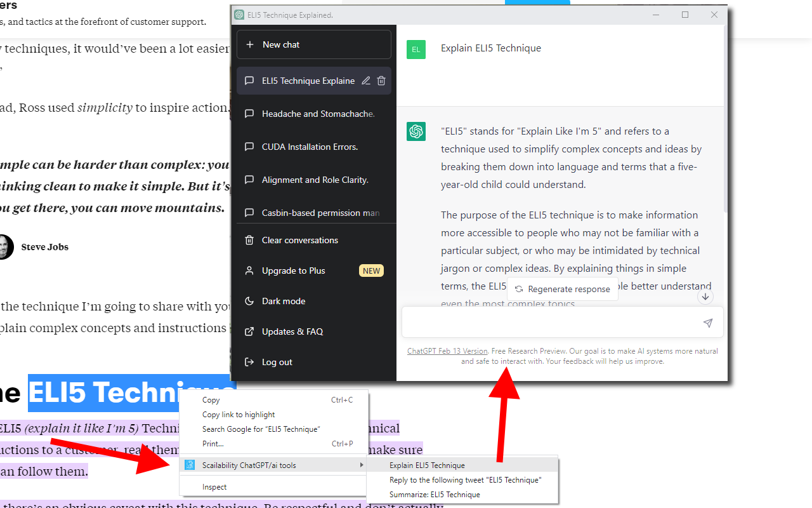
Task: Click the person icon beside Upgrade to Plus
Action: coord(249,271)
